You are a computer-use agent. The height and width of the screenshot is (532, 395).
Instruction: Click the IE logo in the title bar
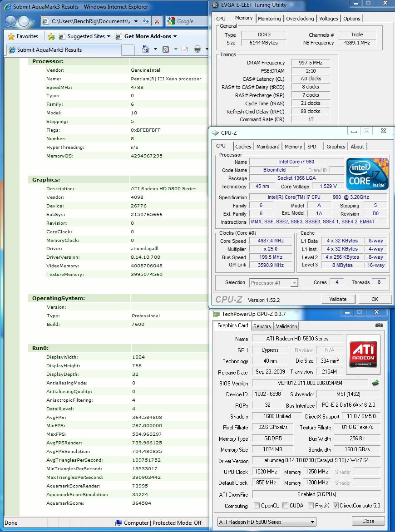pos(7,6)
